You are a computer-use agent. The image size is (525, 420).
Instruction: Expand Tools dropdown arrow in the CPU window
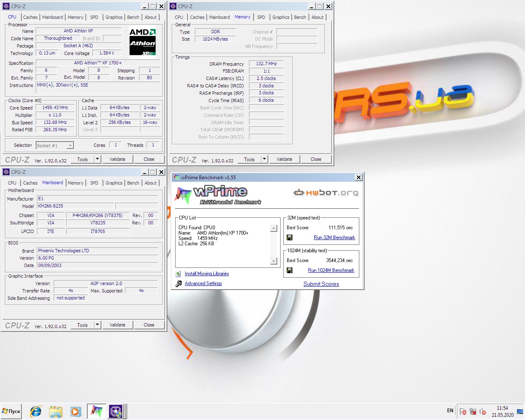(97, 159)
